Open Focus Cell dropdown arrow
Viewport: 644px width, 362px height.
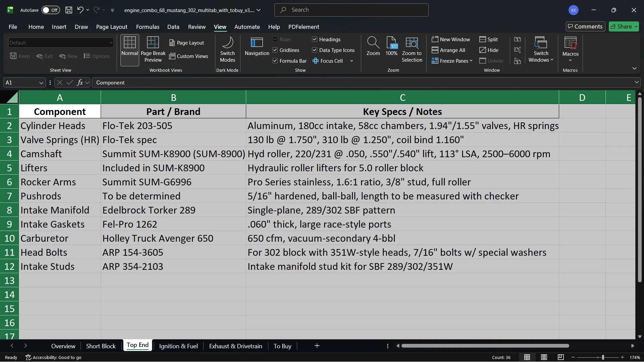pyautogui.click(x=352, y=61)
